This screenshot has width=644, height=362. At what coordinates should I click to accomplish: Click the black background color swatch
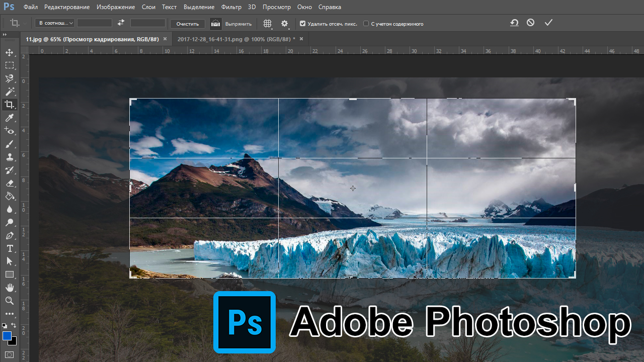(x=14, y=342)
